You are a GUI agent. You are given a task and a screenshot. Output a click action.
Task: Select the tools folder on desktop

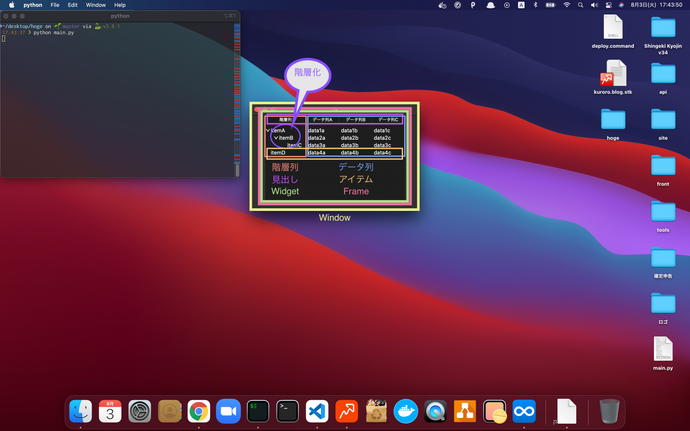click(x=663, y=216)
